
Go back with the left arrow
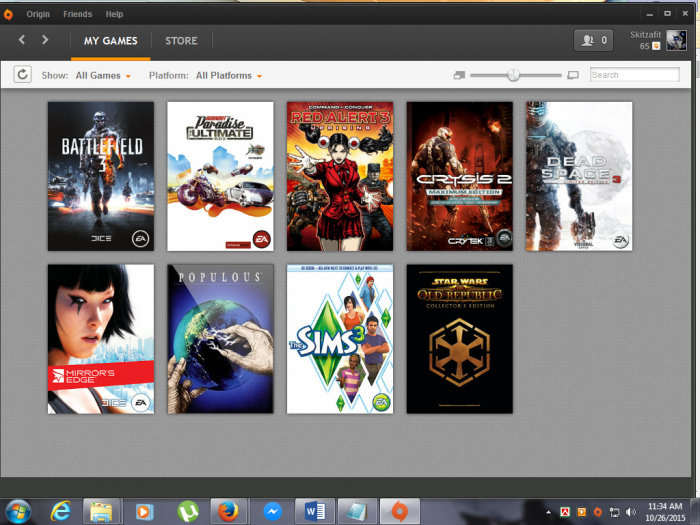(x=21, y=40)
